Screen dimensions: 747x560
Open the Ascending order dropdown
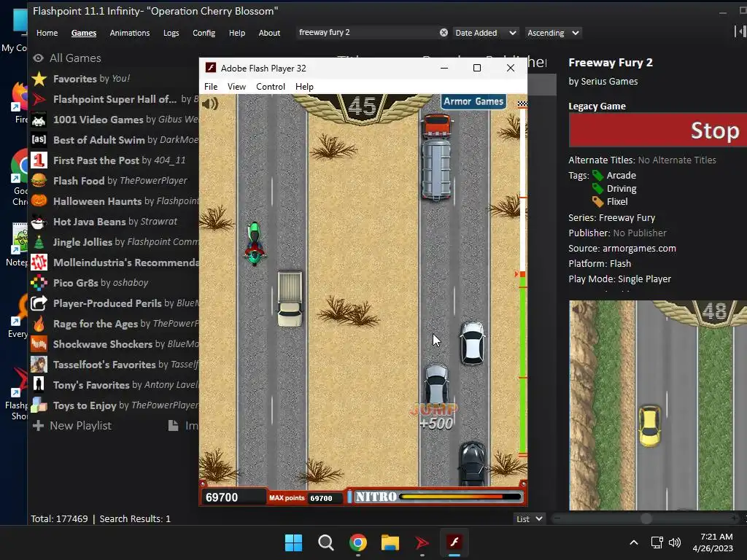553,33
